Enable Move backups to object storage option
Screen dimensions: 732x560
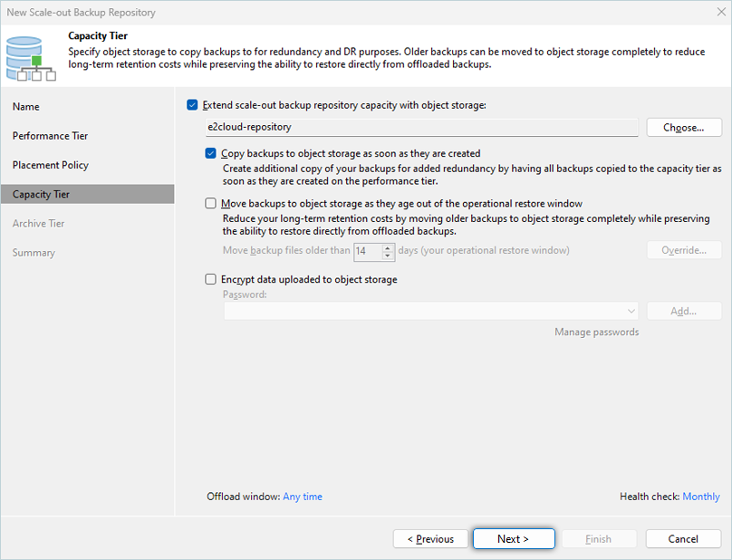[x=211, y=204]
